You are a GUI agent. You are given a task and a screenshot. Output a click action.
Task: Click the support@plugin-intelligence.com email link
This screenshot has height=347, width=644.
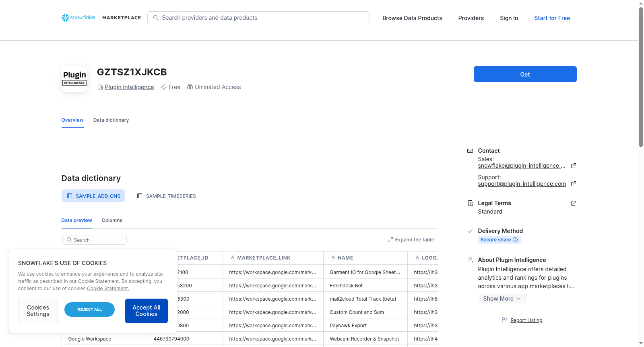click(x=522, y=184)
